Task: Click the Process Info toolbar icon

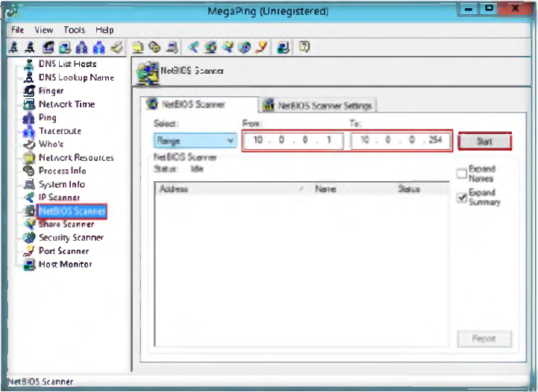Action: pyautogui.click(x=154, y=47)
